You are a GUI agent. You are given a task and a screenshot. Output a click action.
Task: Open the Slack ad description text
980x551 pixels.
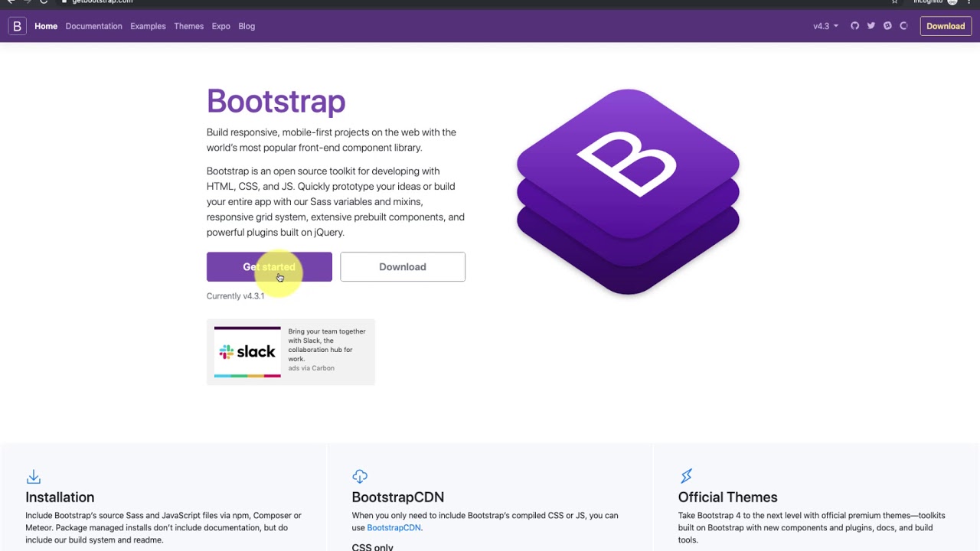coord(327,345)
